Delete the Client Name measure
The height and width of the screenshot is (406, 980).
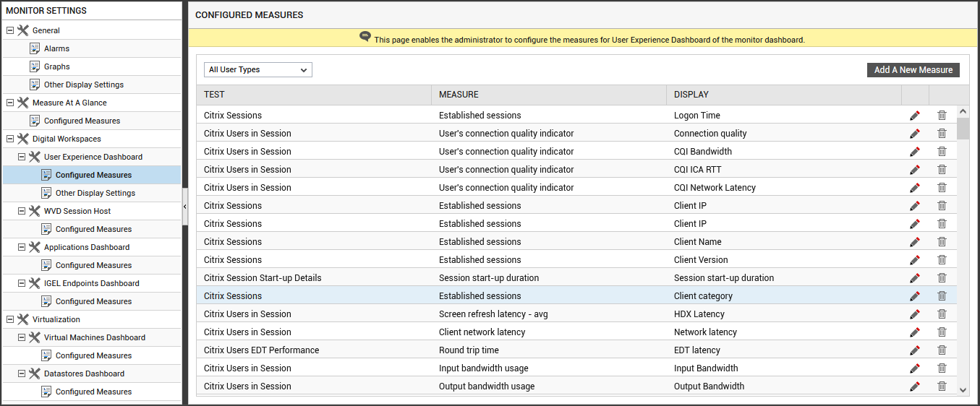click(942, 241)
